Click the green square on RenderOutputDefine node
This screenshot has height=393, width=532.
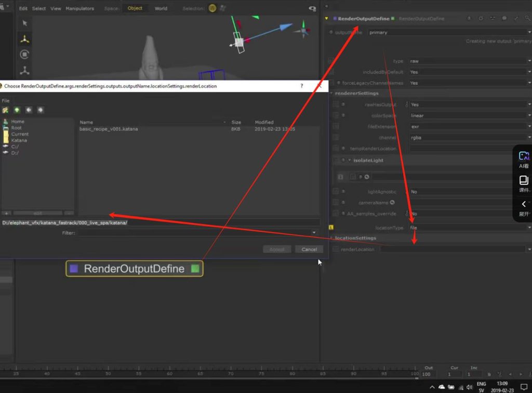pos(195,269)
